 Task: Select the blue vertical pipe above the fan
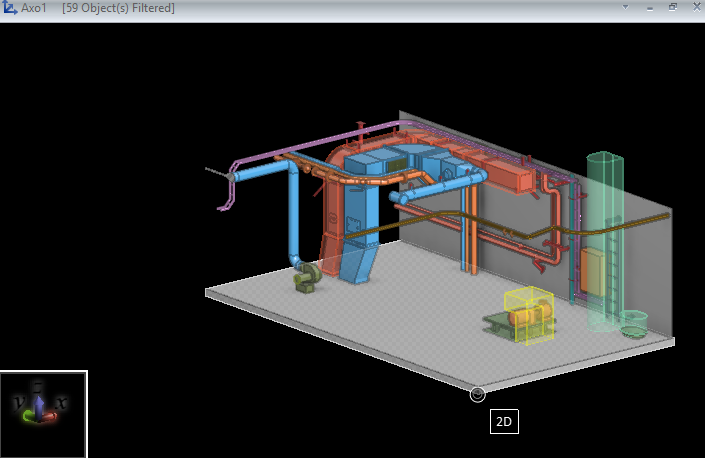[x=294, y=215]
